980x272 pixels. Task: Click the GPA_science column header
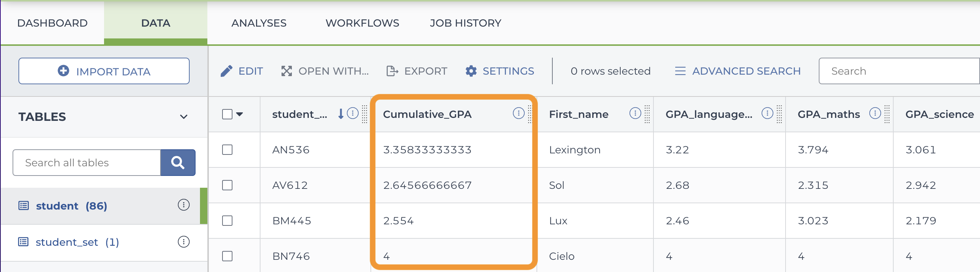click(939, 114)
